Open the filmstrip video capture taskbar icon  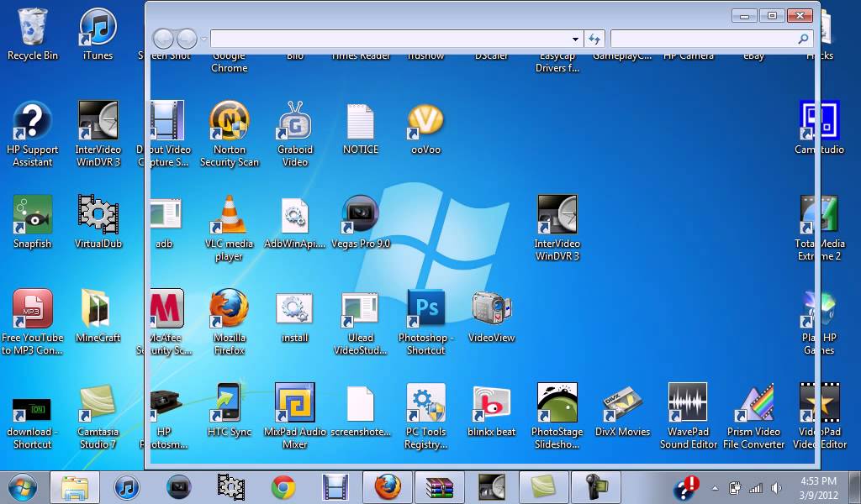(335, 487)
